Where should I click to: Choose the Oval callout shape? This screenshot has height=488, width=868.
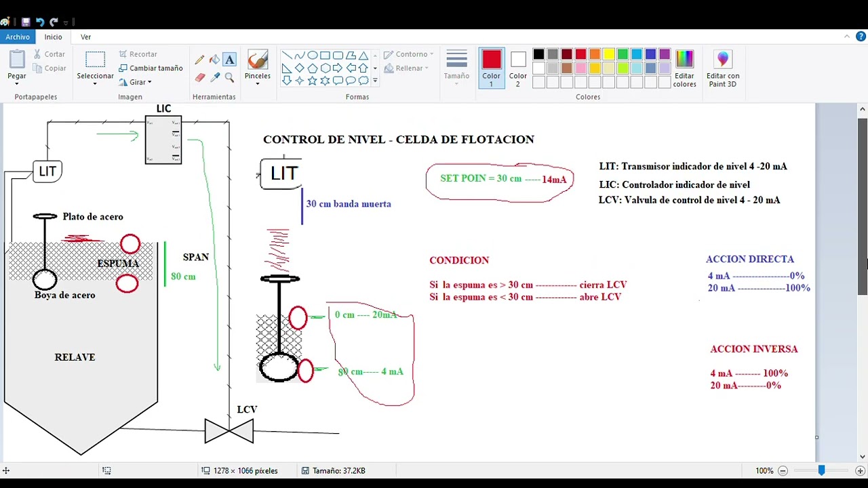[x=351, y=81]
